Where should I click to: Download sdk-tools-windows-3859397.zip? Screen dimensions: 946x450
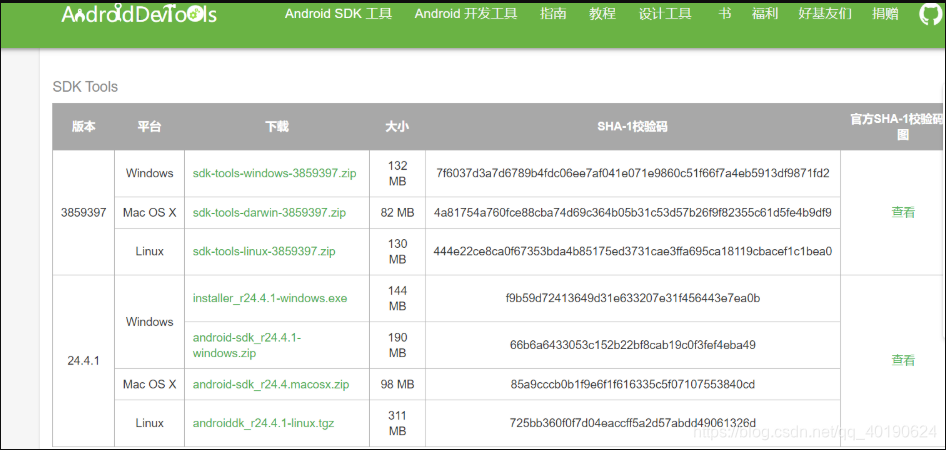[x=275, y=174]
